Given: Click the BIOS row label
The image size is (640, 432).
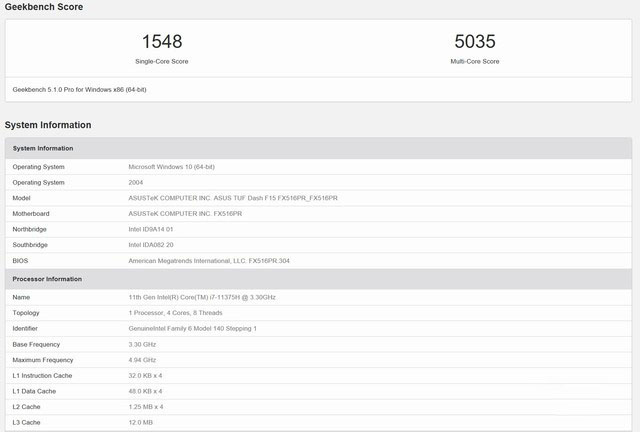Looking at the screenshot, I should [x=20, y=261].
